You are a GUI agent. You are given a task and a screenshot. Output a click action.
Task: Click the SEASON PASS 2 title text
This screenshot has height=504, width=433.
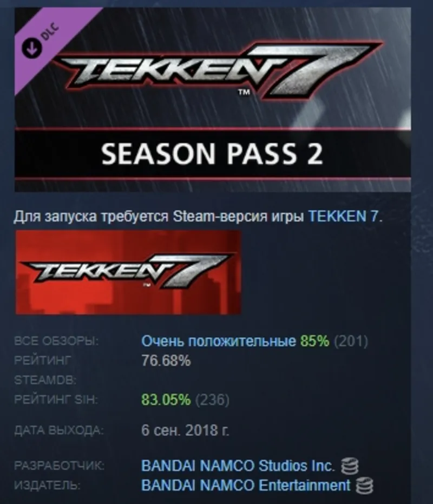[x=212, y=153]
